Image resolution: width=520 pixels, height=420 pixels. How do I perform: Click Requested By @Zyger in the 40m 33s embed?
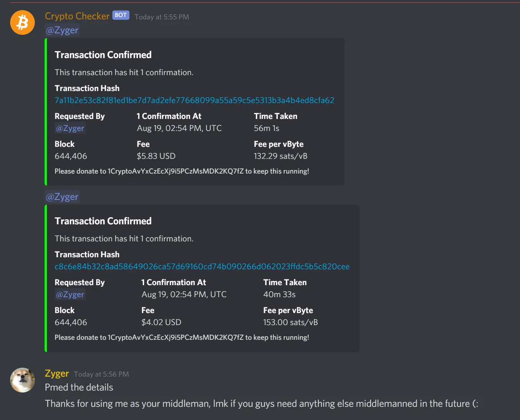coord(70,294)
